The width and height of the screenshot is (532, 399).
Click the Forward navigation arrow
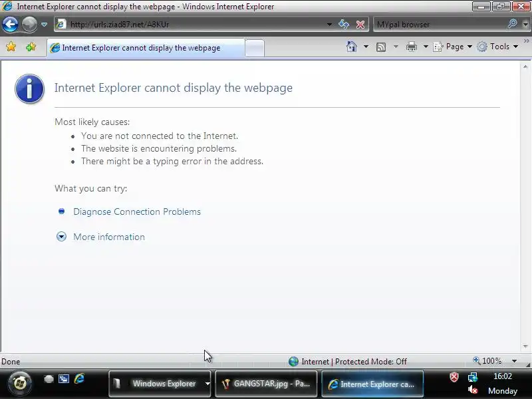(x=29, y=25)
